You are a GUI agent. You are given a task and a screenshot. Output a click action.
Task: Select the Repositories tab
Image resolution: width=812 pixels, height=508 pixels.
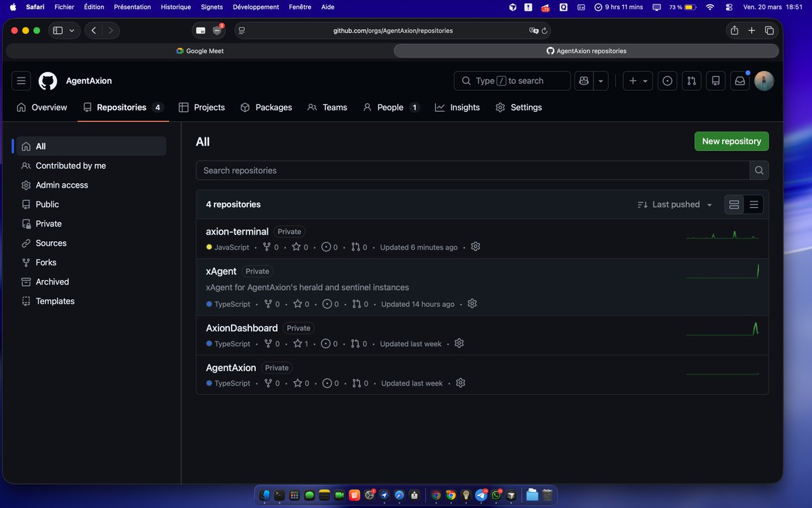coord(123,107)
